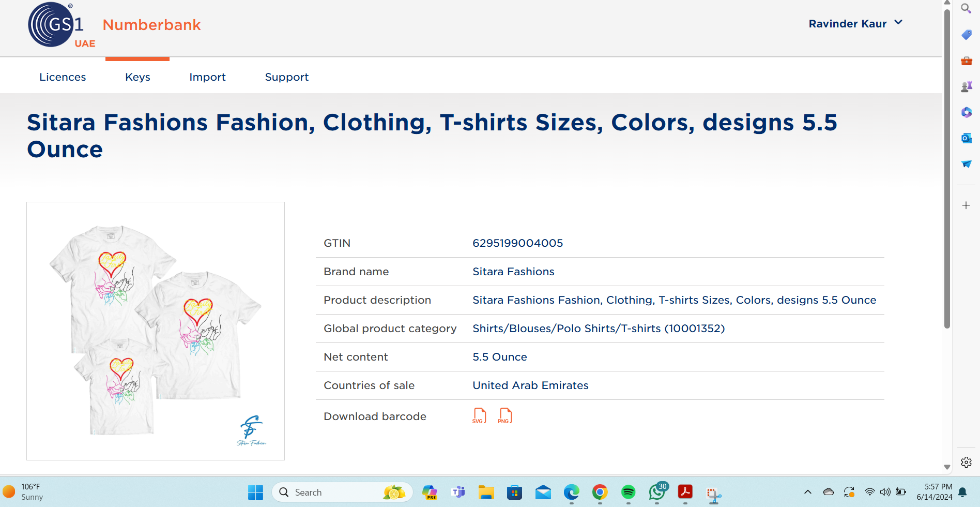Open the Import tab
980x507 pixels.
point(207,77)
